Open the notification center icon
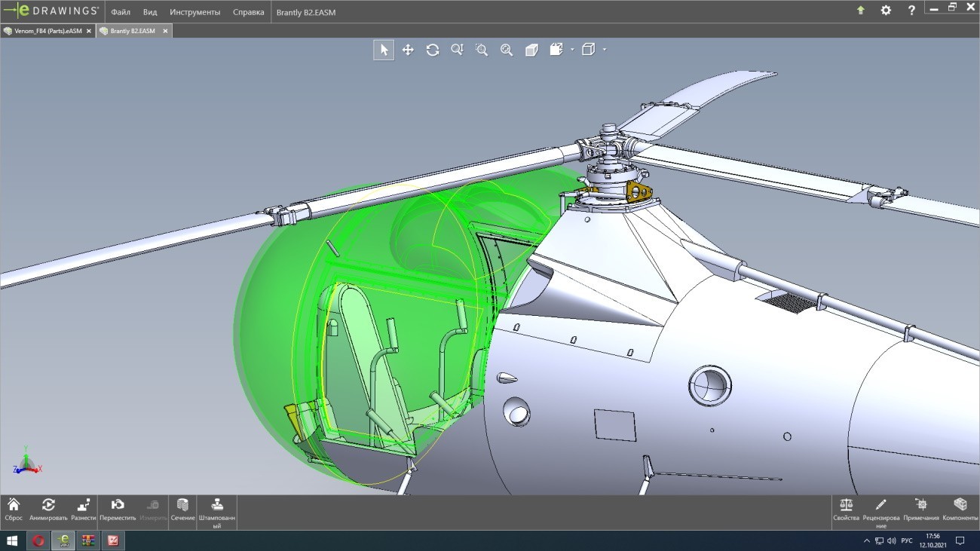980x551 pixels. pos(960,540)
